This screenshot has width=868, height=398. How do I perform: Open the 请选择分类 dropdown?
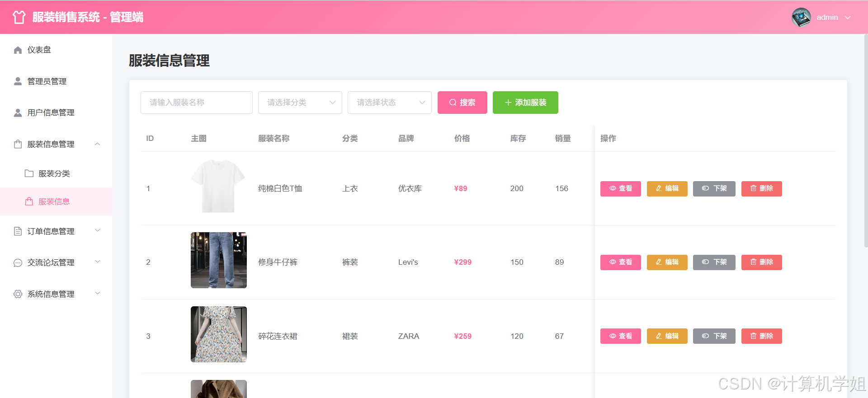pos(300,103)
